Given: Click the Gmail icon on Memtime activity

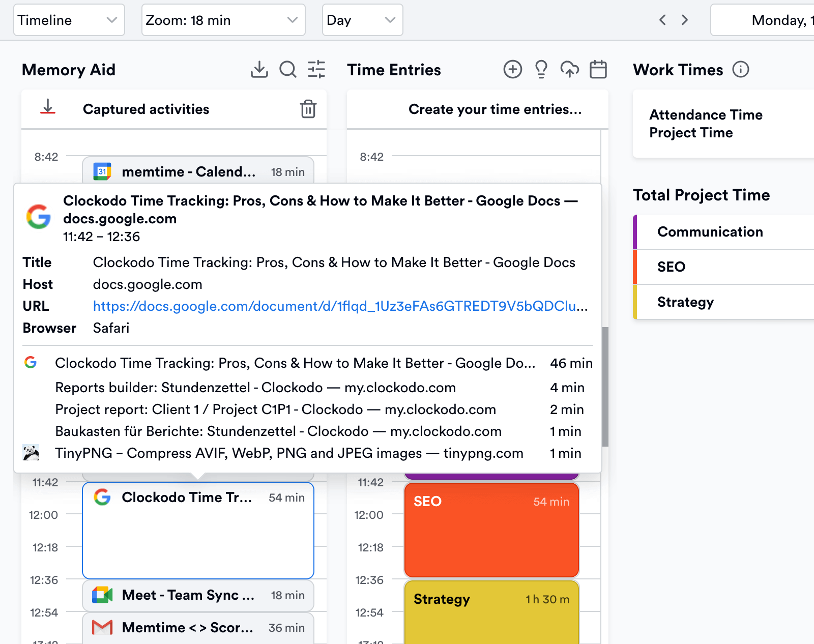Looking at the screenshot, I should [102, 628].
